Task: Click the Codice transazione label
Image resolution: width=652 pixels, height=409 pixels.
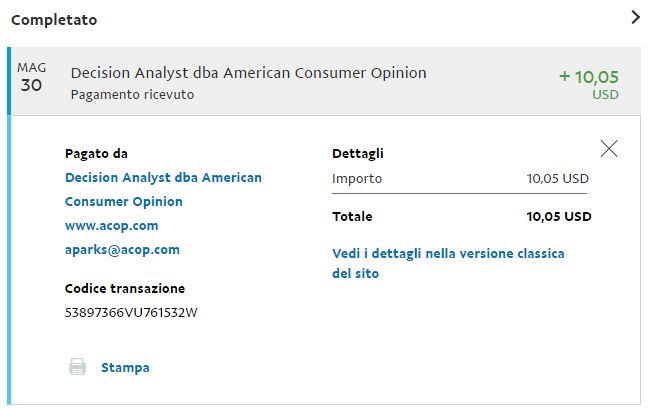Action: click(x=125, y=288)
